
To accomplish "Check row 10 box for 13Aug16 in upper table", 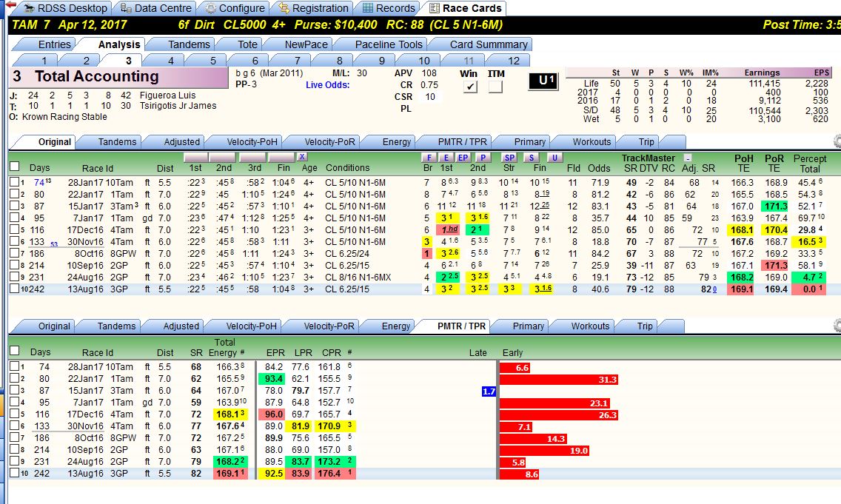I will (x=15, y=289).
